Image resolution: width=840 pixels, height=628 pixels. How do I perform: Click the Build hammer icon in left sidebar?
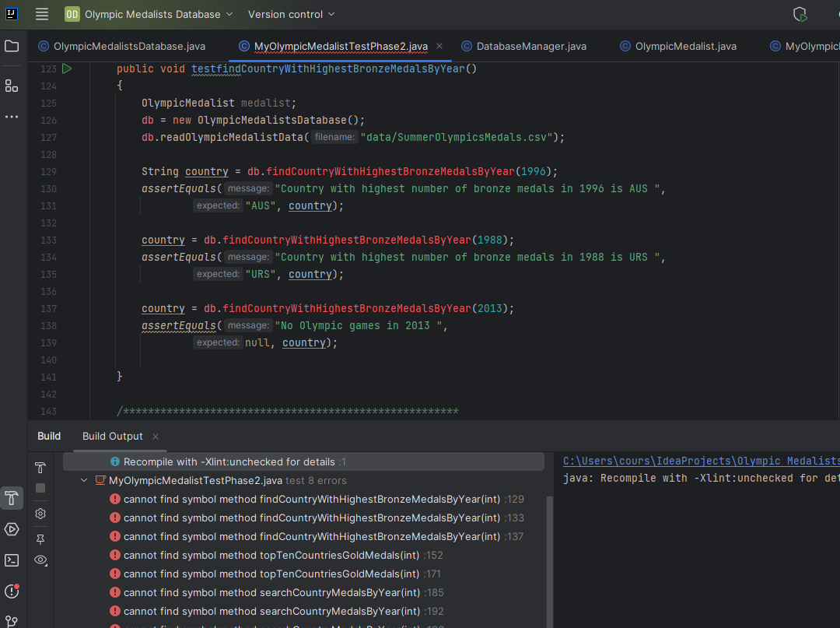pyautogui.click(x=12, y=498)
